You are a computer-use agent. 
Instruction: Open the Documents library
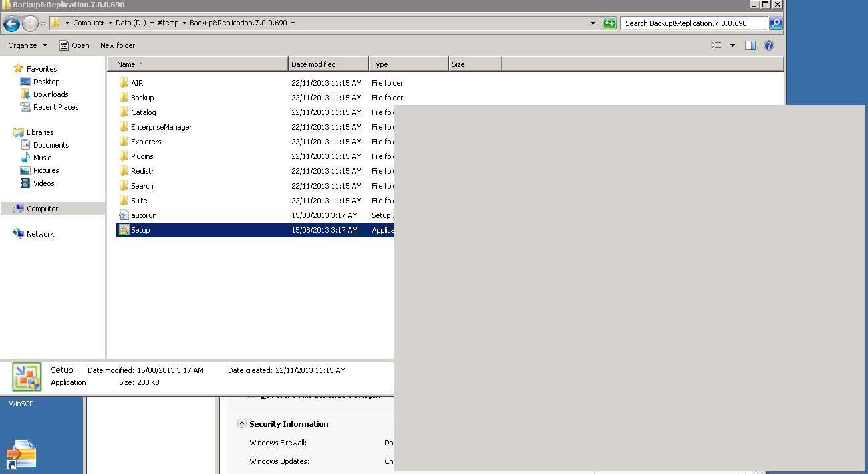point(51,145)
